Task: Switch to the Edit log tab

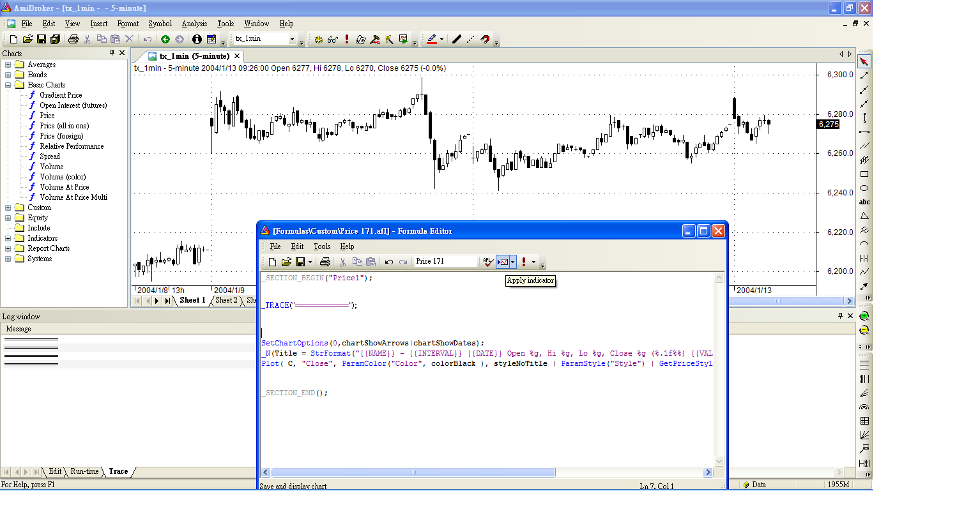Action: (55, 471)
